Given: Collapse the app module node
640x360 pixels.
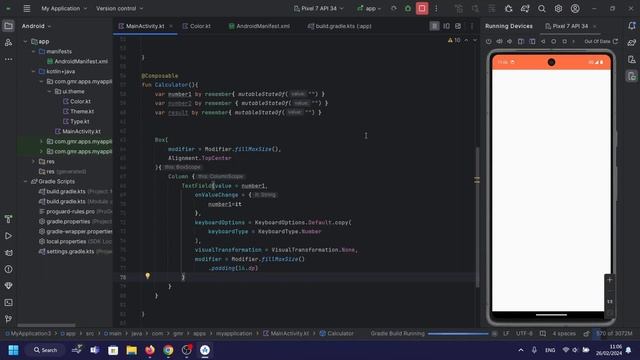Looking at the screenshot, I should tap(25, 42).
